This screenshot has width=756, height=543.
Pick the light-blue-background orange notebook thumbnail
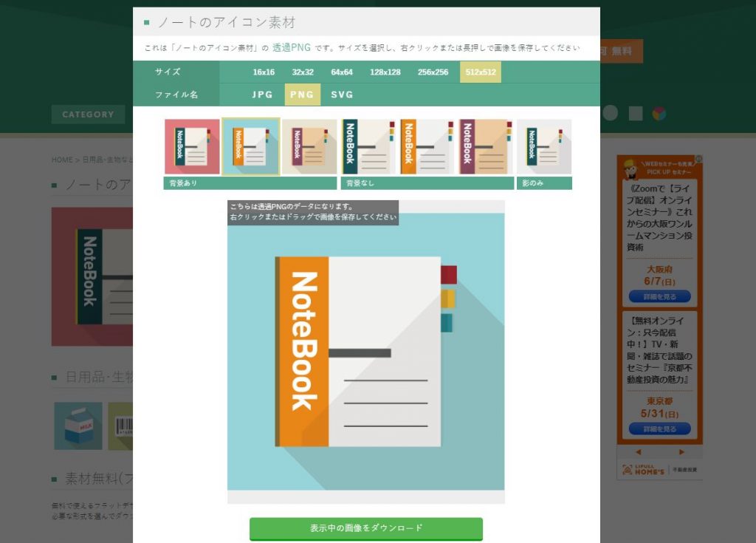[250, 146]
